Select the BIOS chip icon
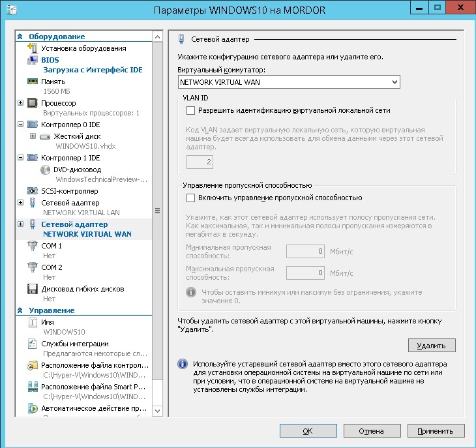 coord(33,60)
